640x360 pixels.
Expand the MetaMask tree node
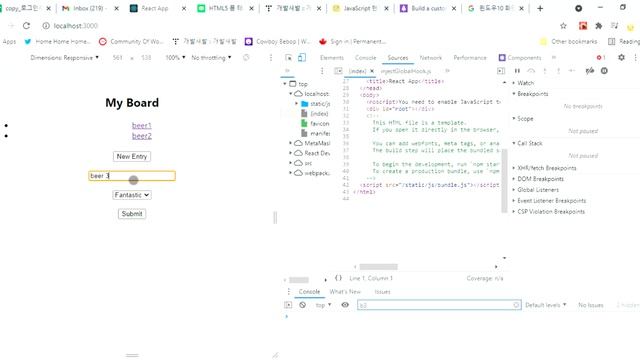click(291, 143)
